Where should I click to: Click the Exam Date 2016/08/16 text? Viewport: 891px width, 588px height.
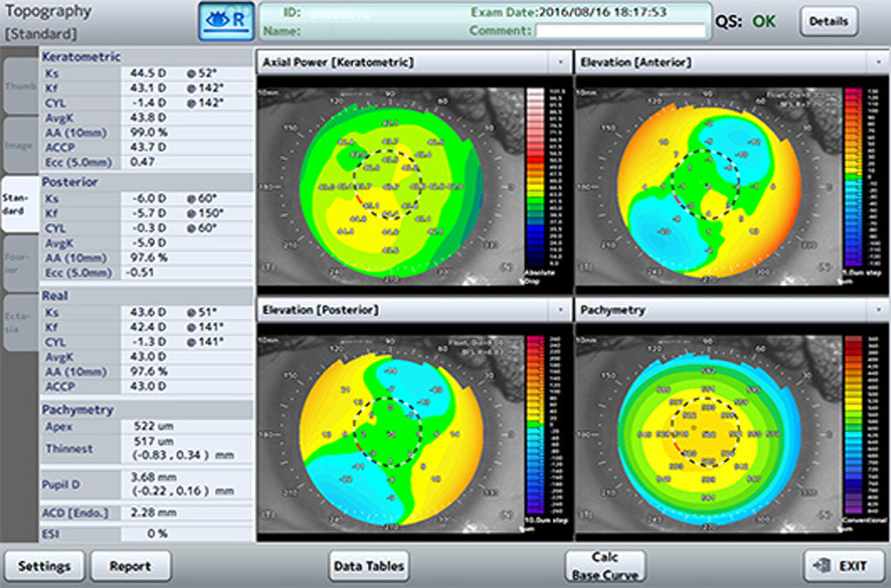pos(568,12)
